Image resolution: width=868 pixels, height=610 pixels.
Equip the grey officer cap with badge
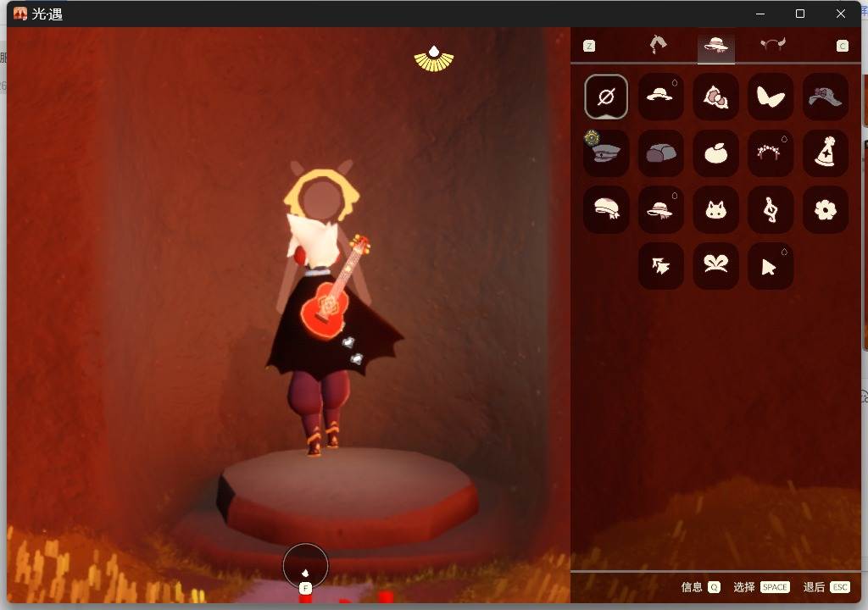pos(605,152)
